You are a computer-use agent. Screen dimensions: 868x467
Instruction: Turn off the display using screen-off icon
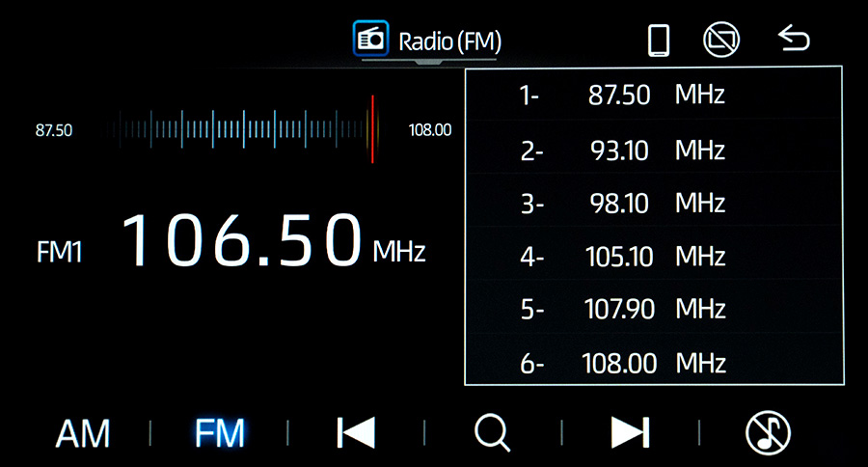click(720, 40)
